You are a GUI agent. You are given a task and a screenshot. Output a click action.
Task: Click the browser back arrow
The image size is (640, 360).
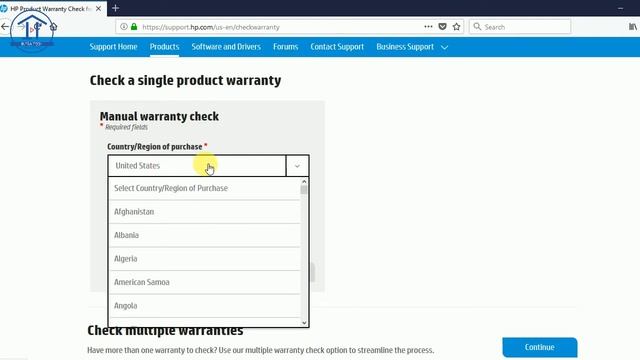(x=5, y=27)
